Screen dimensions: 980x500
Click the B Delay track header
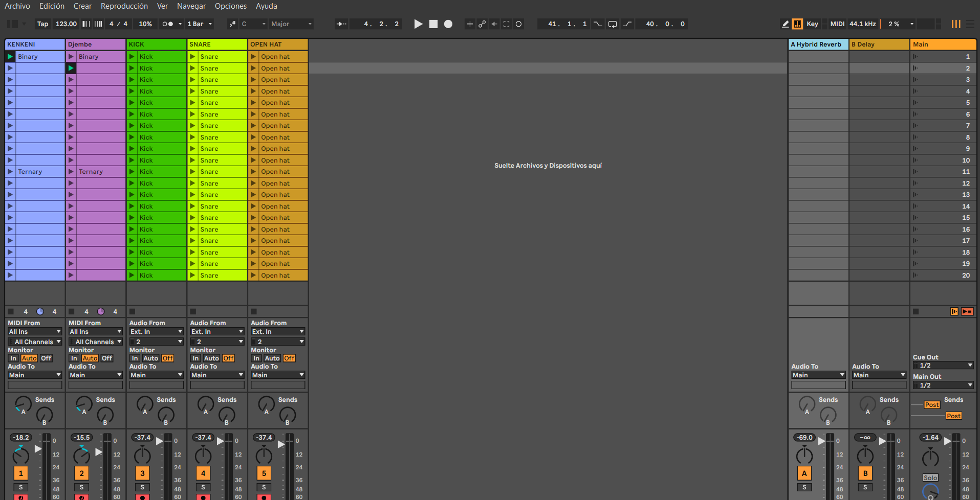click(x=879, y=44)
